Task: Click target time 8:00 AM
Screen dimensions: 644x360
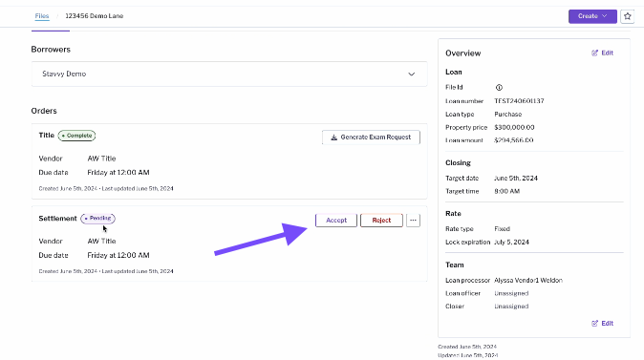Action: [x=506, y=191]
